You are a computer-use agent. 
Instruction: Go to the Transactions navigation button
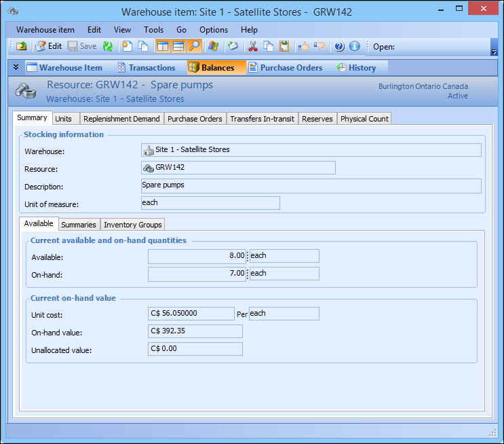click(146, 67)
